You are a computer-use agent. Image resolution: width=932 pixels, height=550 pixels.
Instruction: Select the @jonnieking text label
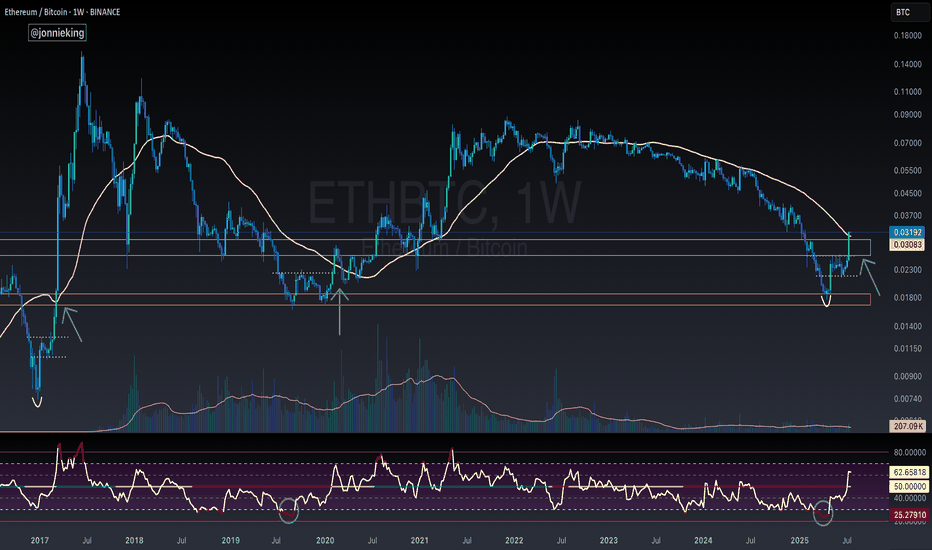(x=57, y=33)
